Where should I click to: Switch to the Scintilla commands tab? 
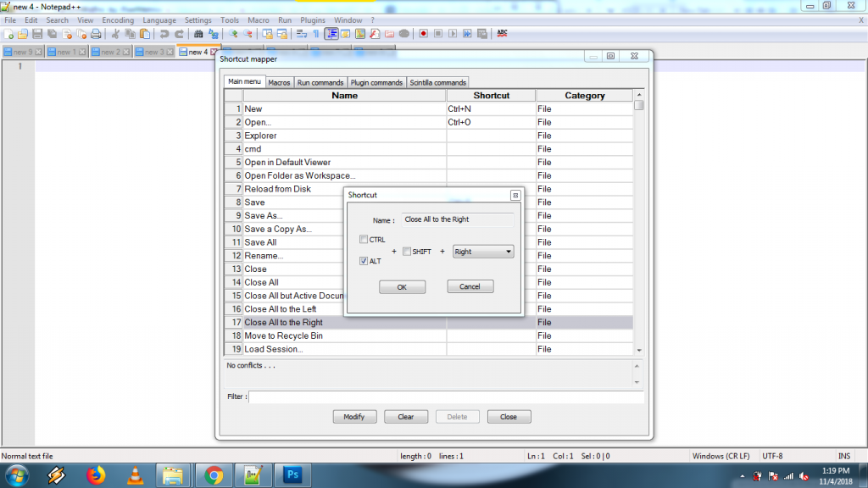click(x=438, y=82)
